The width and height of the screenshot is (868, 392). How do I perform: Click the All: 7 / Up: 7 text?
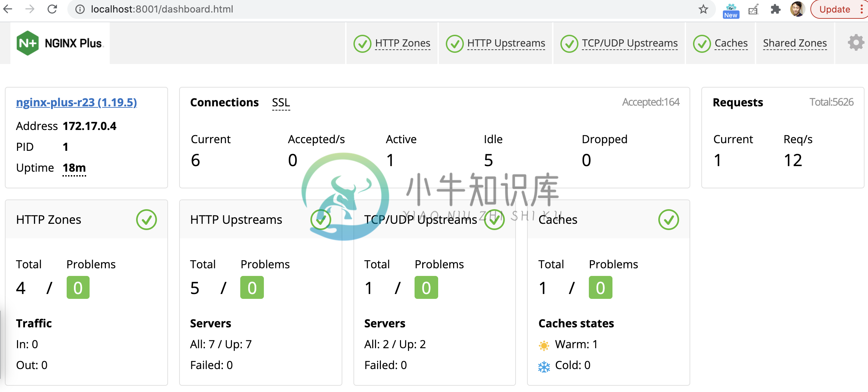[x=221, y=344]
